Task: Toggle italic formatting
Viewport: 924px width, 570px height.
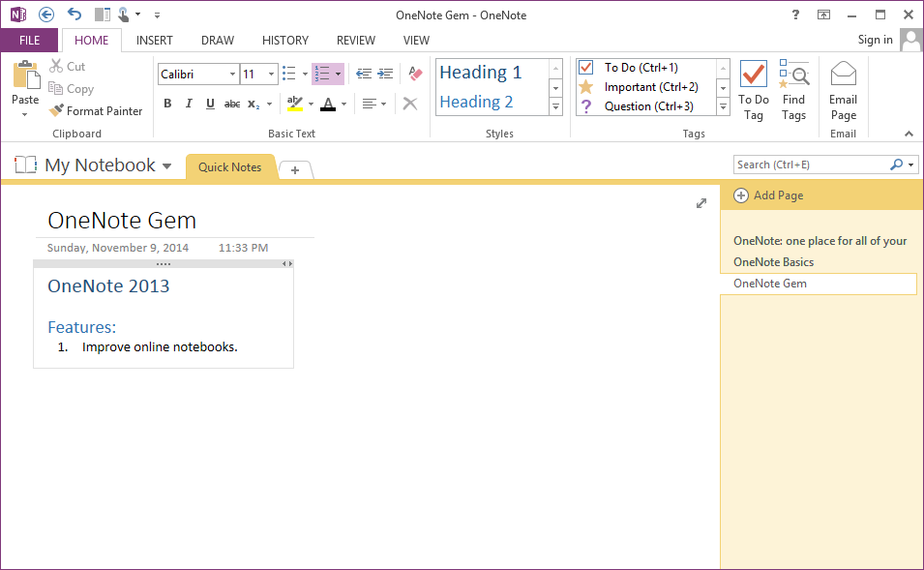Action: [x=189, y=104]
